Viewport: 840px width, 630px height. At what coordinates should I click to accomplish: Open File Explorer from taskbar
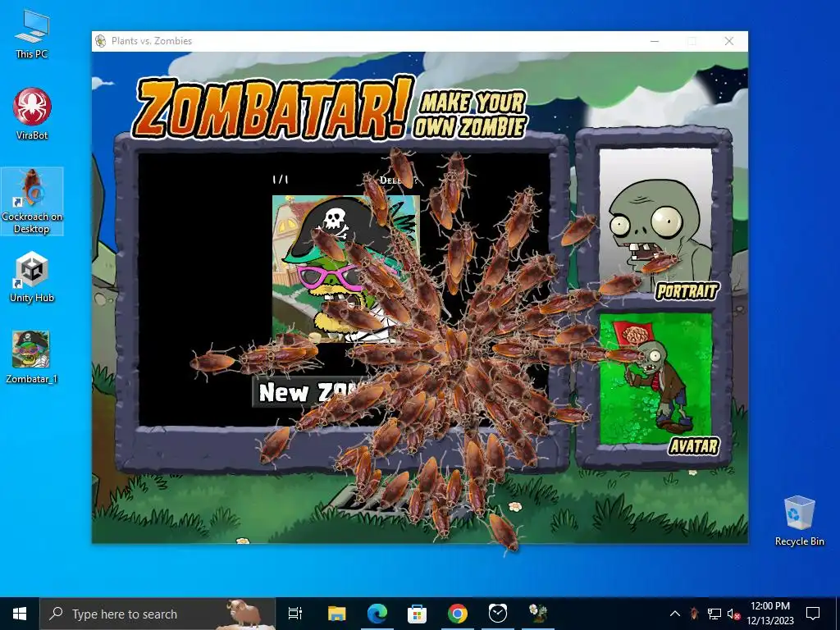337,614
